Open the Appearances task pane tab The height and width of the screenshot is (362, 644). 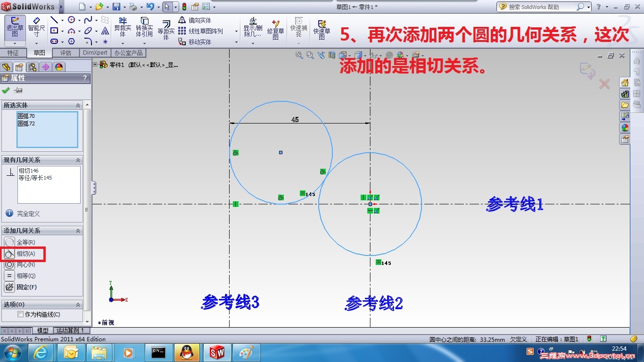pos(625,127)
